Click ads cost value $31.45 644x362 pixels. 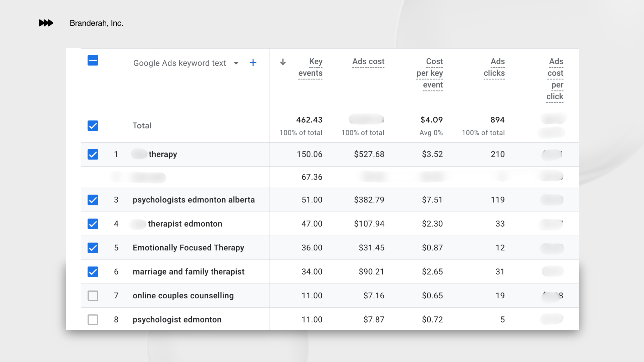[x=371, y=248]
